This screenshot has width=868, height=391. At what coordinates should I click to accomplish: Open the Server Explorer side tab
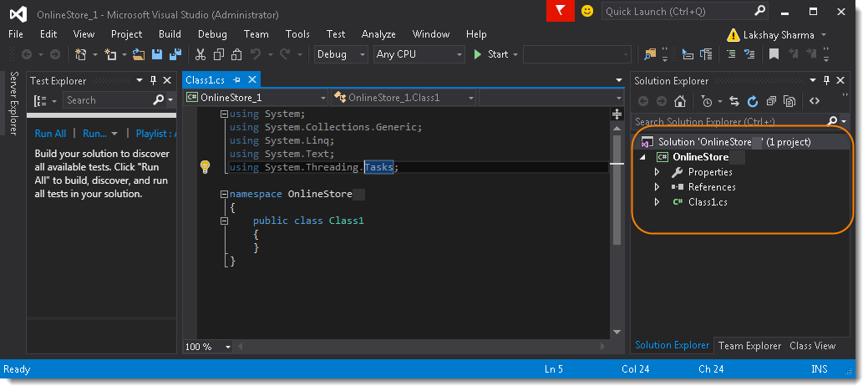pyautogui.click(x=14, y=103)
